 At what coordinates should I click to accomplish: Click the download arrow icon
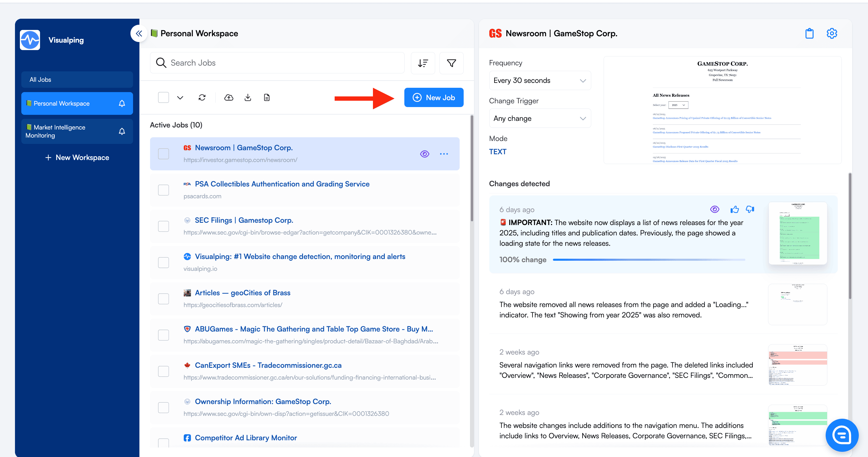(x=248, y=98)
